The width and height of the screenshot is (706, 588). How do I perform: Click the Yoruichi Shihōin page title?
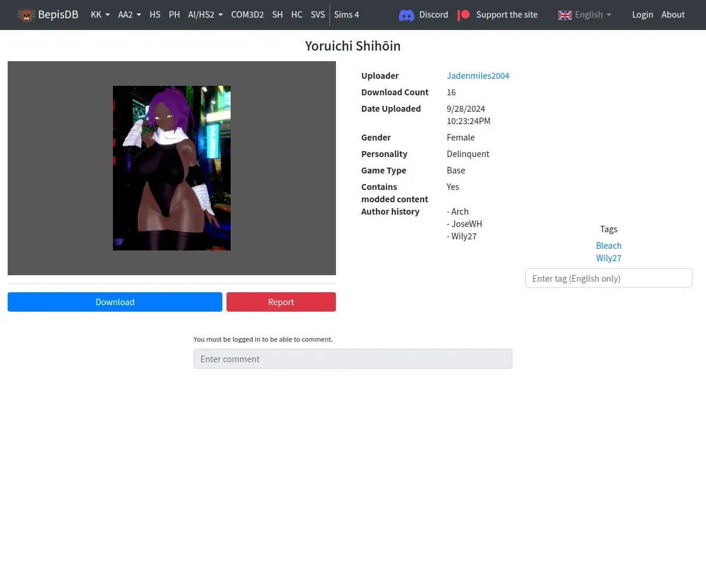(353, 46)
